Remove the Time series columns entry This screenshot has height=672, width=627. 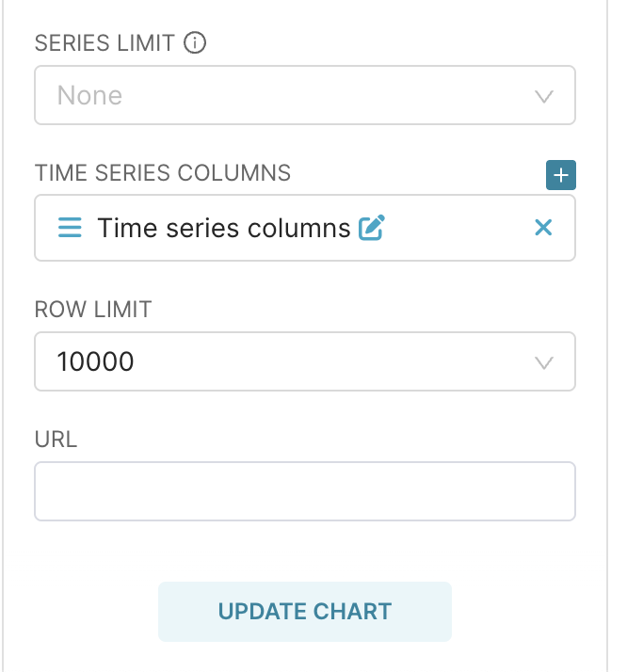tap(543, 228)
